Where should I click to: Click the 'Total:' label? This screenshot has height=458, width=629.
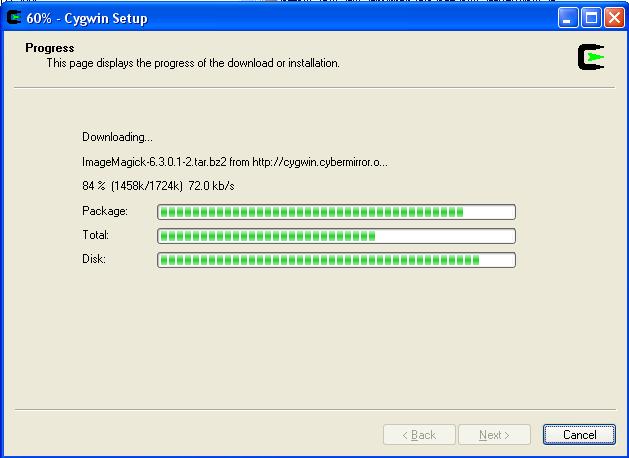click(95, 235)
